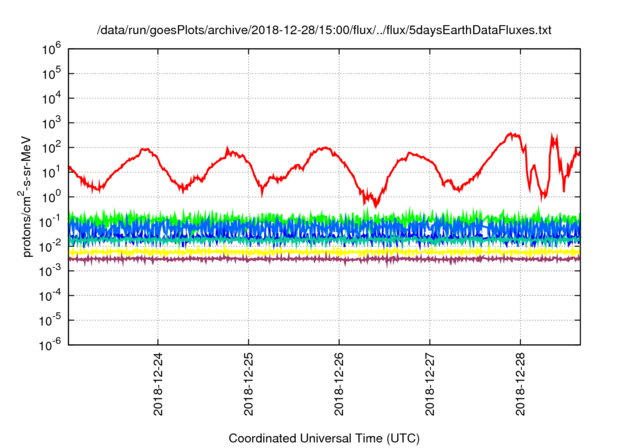
Task: Click the 10^-1 y-axis tick label
Action: (x=51, y=222)
